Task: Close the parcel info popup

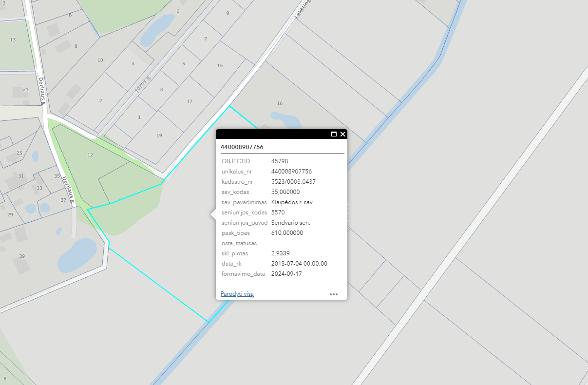Action: tap(343, 134)
